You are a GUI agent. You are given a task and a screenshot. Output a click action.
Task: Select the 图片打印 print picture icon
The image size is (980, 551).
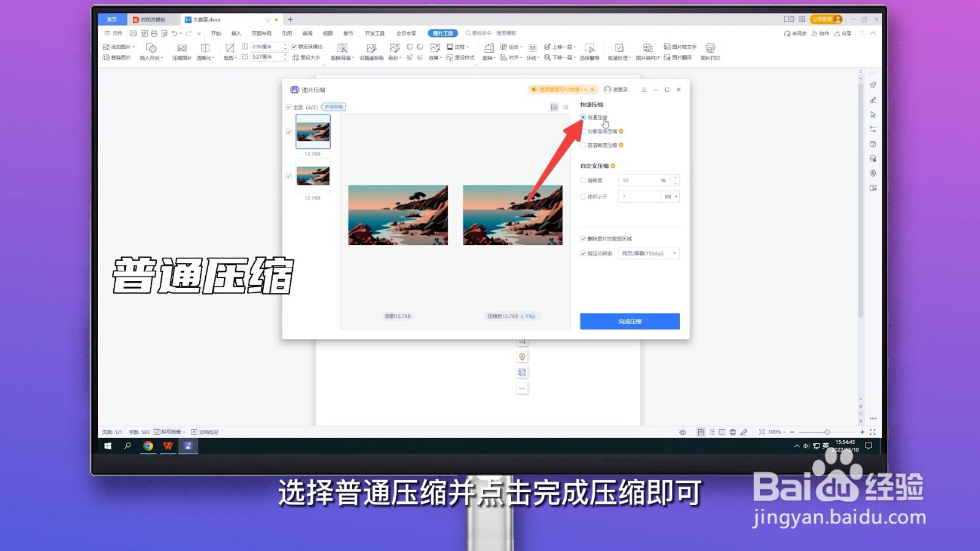pos(710,58)
